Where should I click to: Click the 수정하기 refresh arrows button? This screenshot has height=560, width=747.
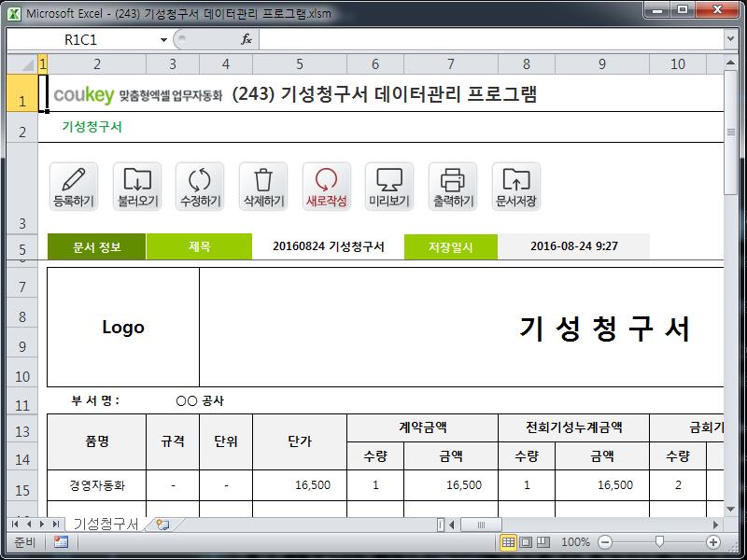coord(200,187)
